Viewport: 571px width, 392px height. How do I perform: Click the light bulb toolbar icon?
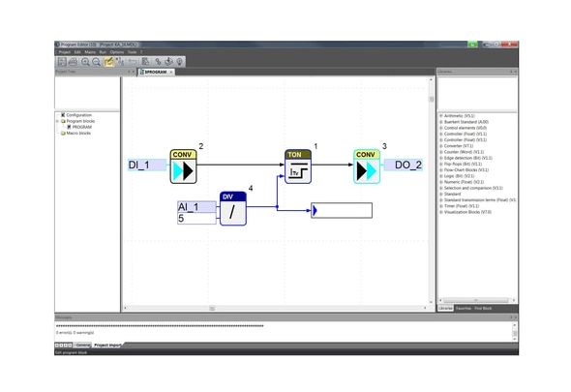point(180,62)
